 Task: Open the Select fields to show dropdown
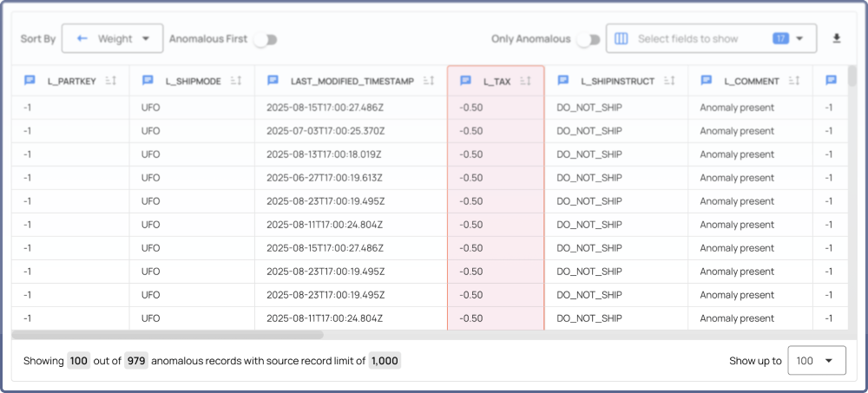click(x=712, y=38)
